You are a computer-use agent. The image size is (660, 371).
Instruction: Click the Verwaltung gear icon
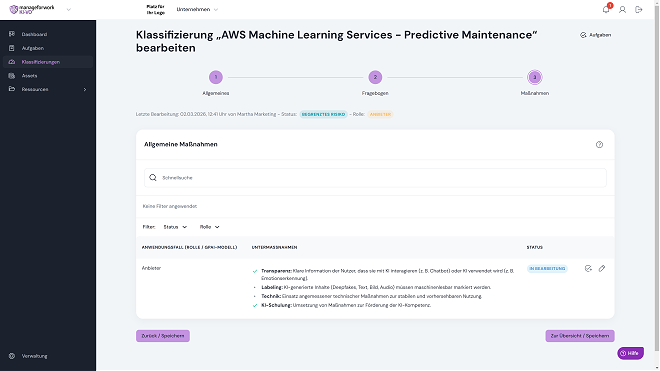[12, 356]
